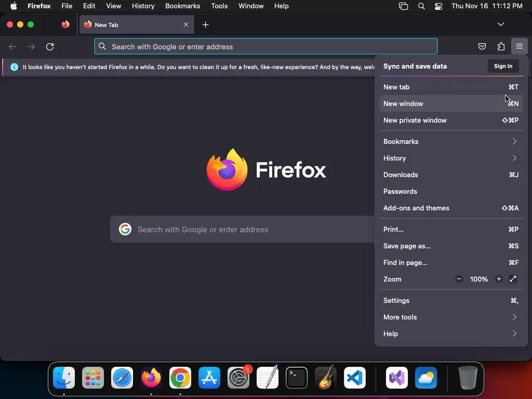Open Launchpad from the dock

[x=93, y=378]
